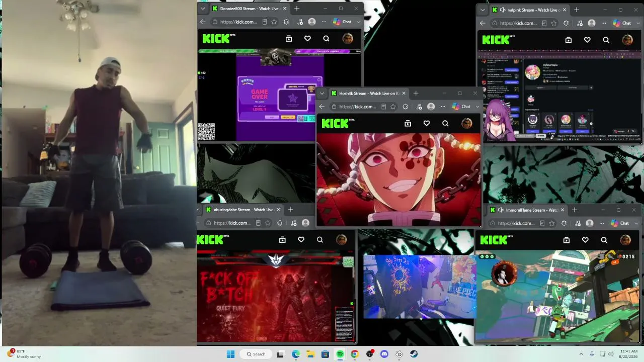Open browser extensions in the Donniee800 window
644x362 pixels.
[x=286, y=22]
